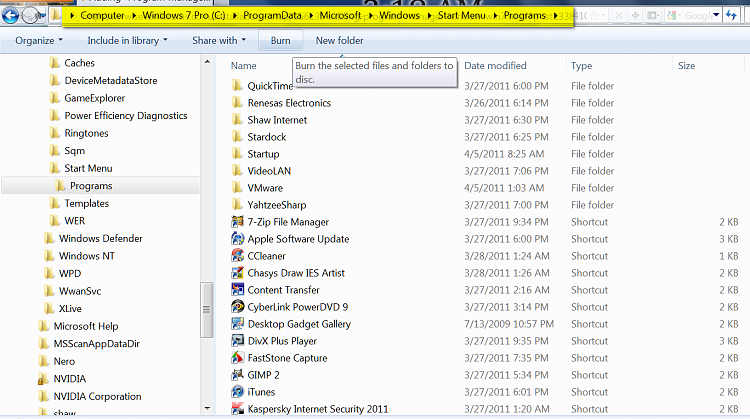Select Windows Defender in the navigation tree
The width and height of the screenshot is (750, 419).
100,238
